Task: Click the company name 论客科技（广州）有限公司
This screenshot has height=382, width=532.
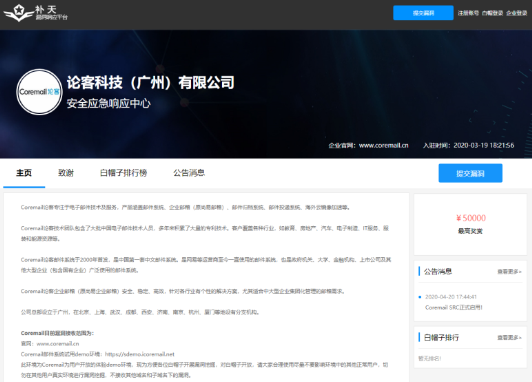Action: pos(150,82)
